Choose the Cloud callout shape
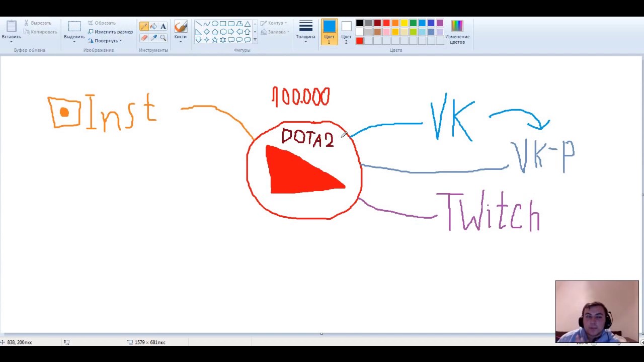 [x=248, y=40]
